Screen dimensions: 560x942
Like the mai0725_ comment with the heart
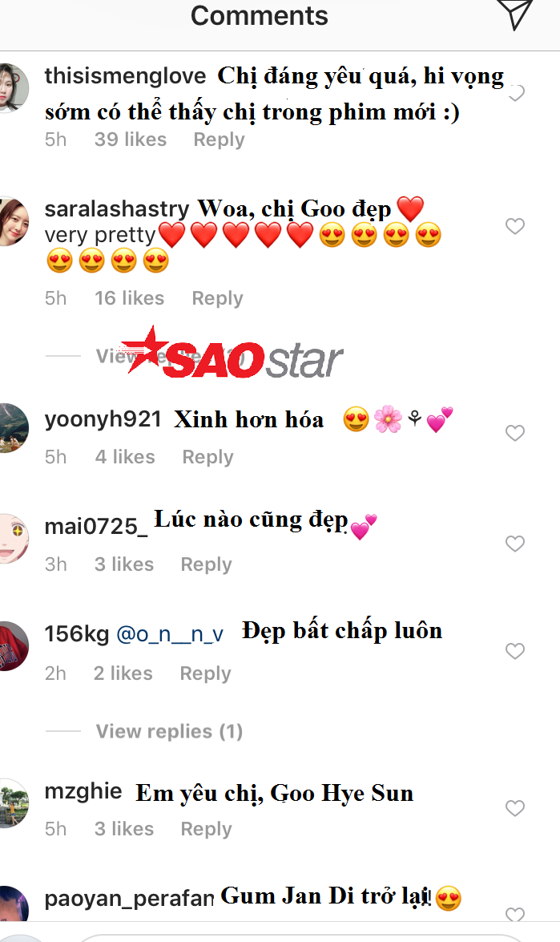(515, 543)
